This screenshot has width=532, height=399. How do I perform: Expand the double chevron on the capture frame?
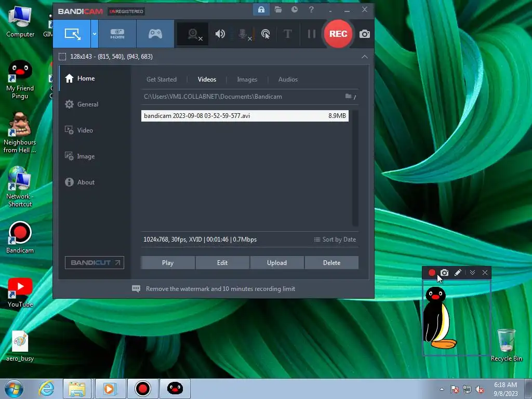pos(472,272)
